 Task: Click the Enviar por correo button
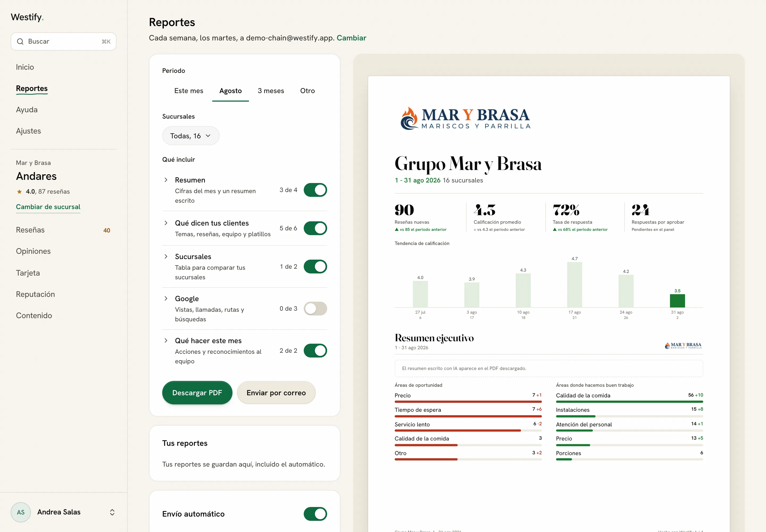pyautogui.click(x=276, y=393)
